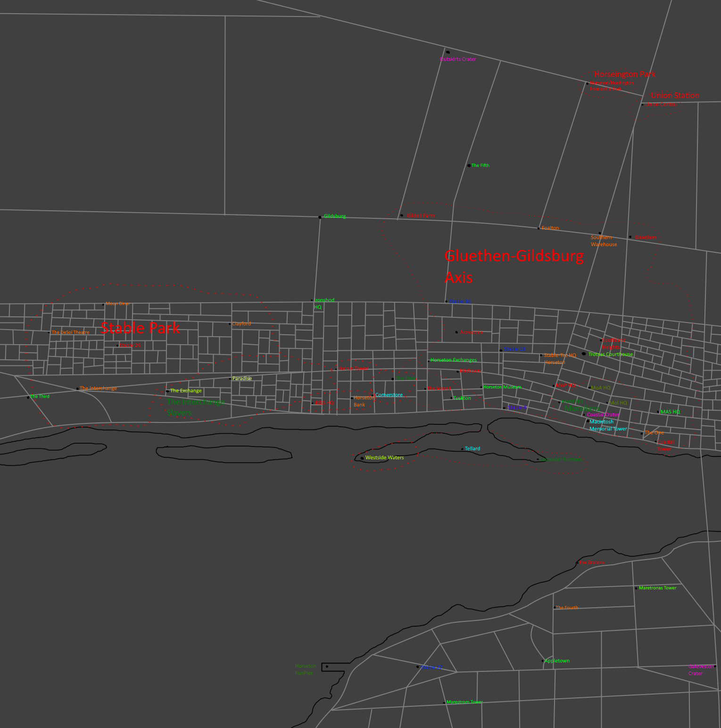Select the Horseton Bank label

(x=364, y=401)
